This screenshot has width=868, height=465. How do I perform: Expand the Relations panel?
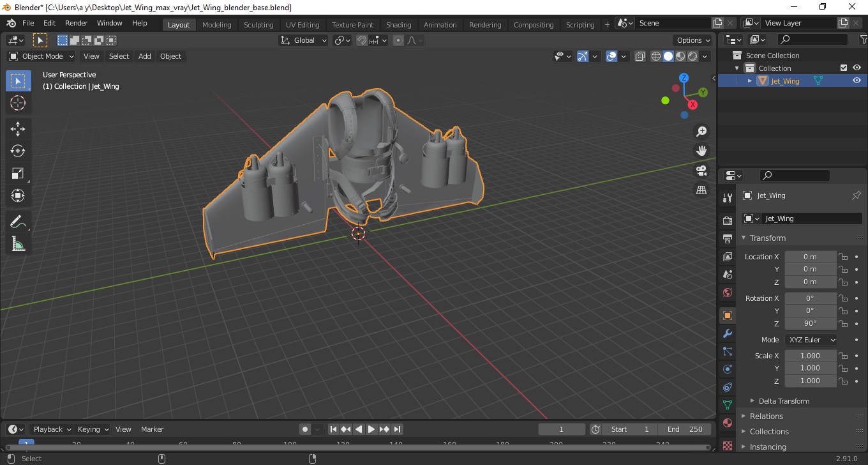tap(767, 416)
